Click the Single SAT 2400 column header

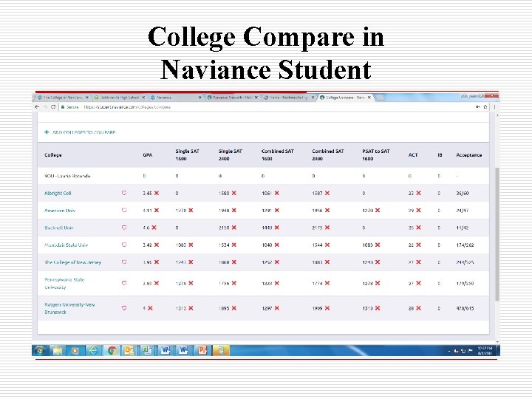click(x=231, y=154)
